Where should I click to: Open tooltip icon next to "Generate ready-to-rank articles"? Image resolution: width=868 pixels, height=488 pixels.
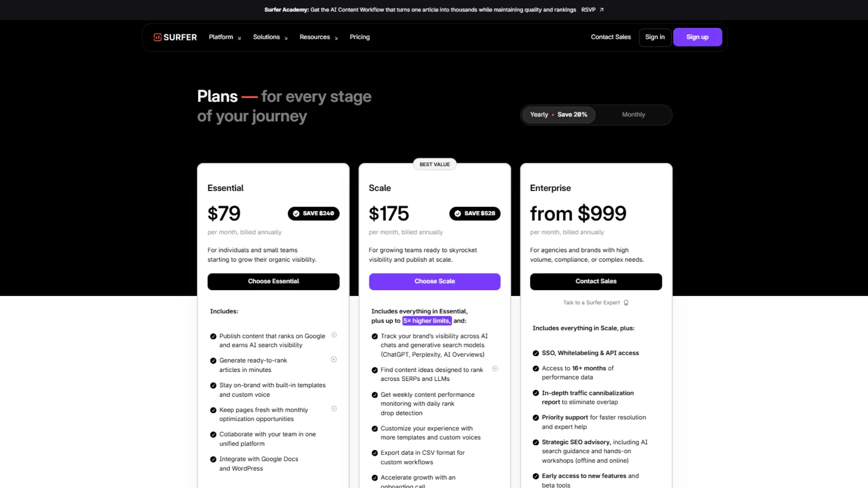(x=334, y=359)
